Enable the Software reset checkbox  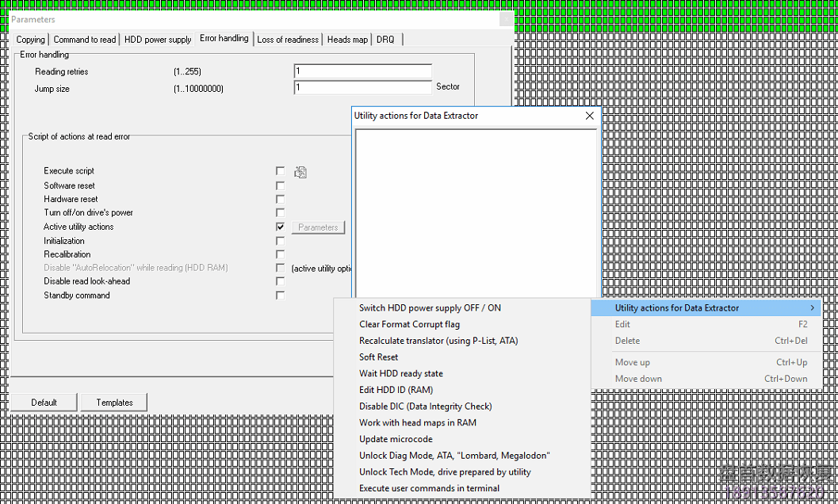click(x=280, y=185)
